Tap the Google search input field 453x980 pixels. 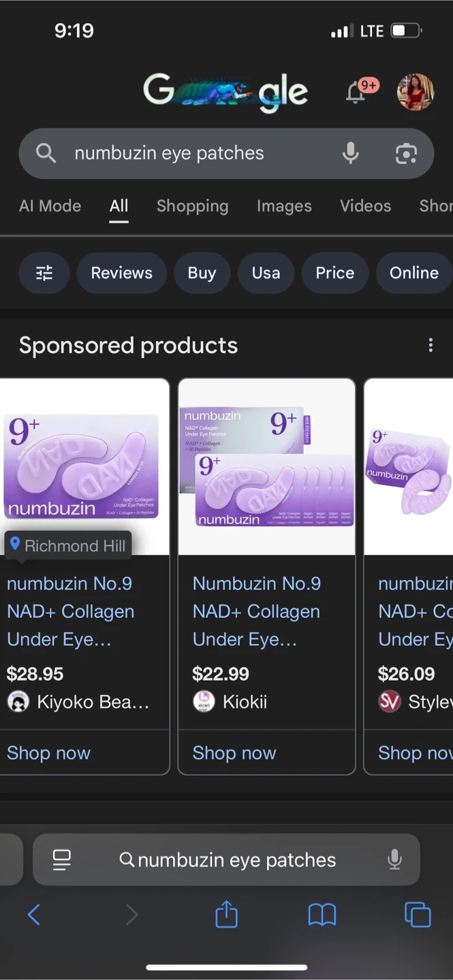(x=198, y=153)
